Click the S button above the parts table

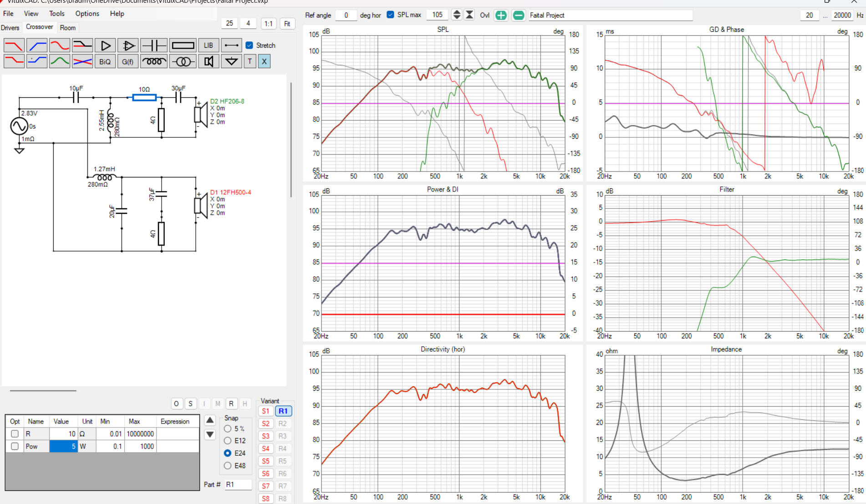190,403
